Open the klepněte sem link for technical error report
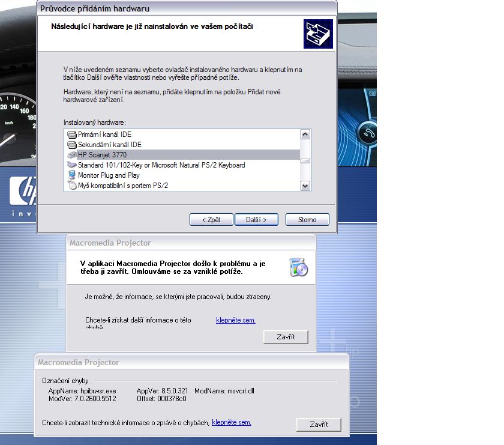Screen dimensions: 504x445 [x=232, y=422]
